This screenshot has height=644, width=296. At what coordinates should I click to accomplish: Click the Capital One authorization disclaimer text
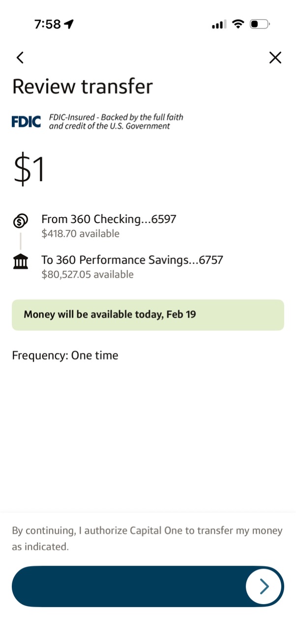[x=147, y=538]
